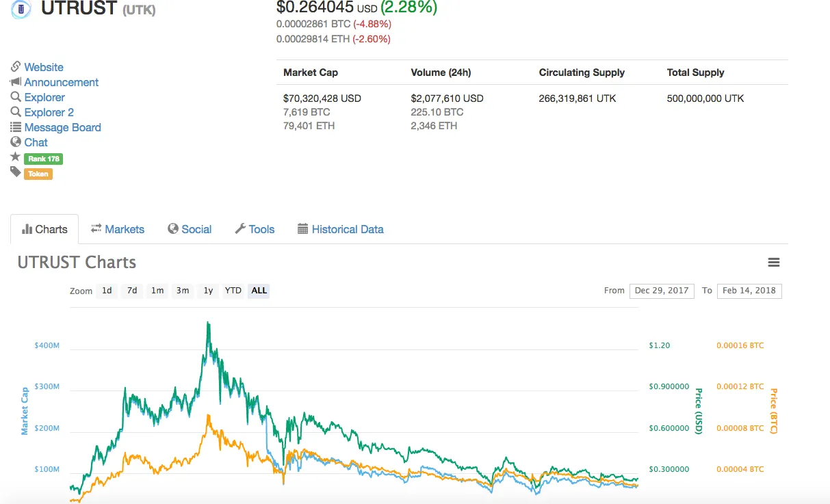The width and height of the screenshot is (830, 504).
Task: Click the 2,346 ETH volume value
Action: pos(435,126)
